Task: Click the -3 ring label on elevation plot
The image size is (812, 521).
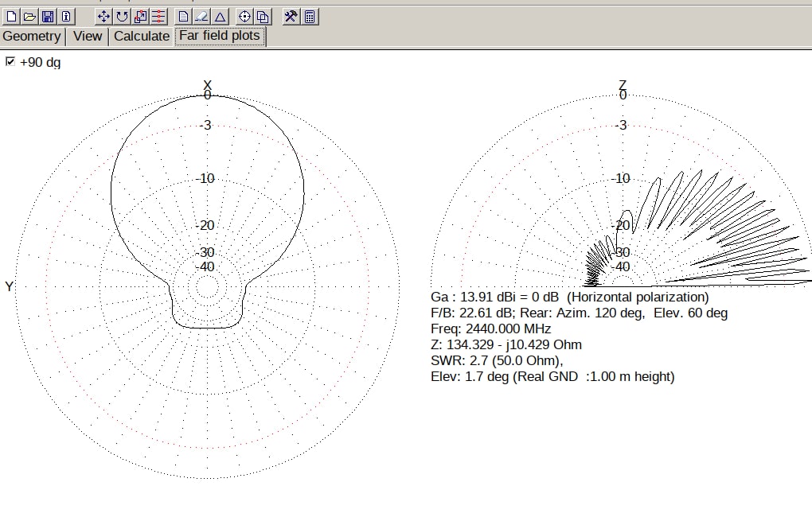Action: 620,125
